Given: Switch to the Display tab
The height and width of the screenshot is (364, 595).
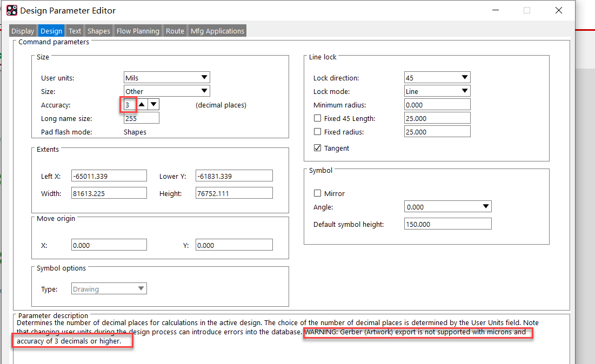Looking at the screenshot, I should click(23, 31).
